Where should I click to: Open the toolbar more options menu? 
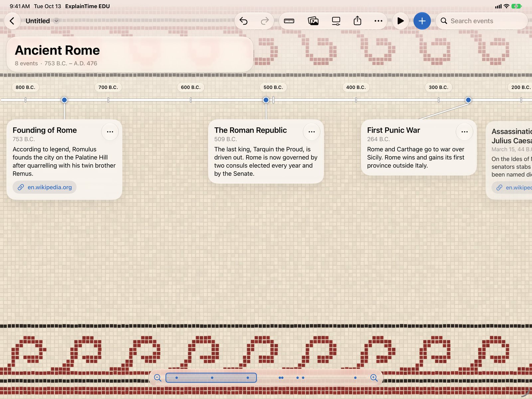point(378,21)
